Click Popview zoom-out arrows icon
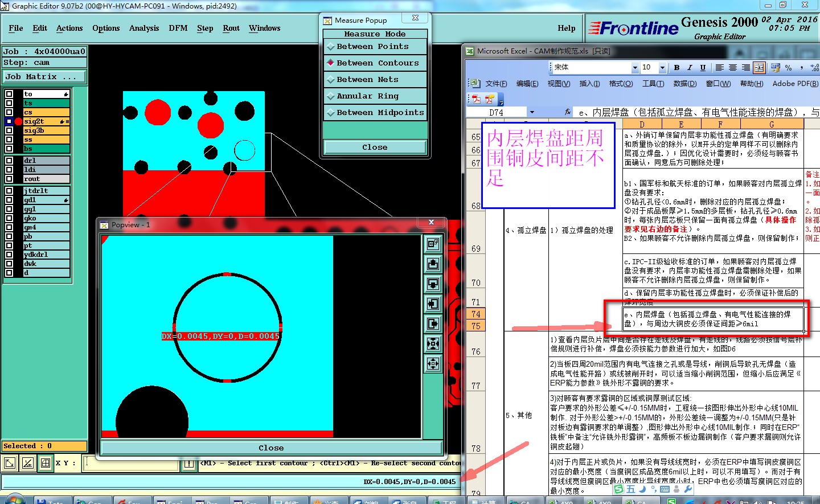820x504 pixels. tap(433, 364)
